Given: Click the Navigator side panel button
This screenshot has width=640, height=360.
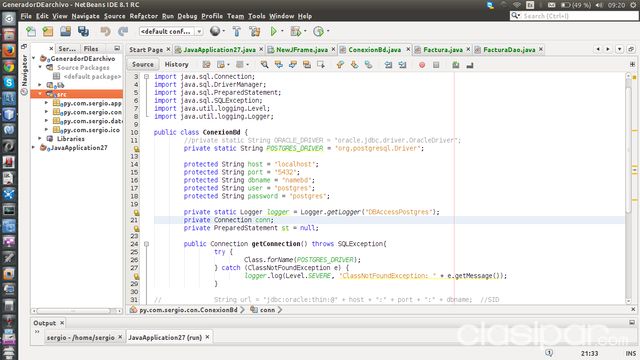Looking at the screenshot, I should click(24, 75).
